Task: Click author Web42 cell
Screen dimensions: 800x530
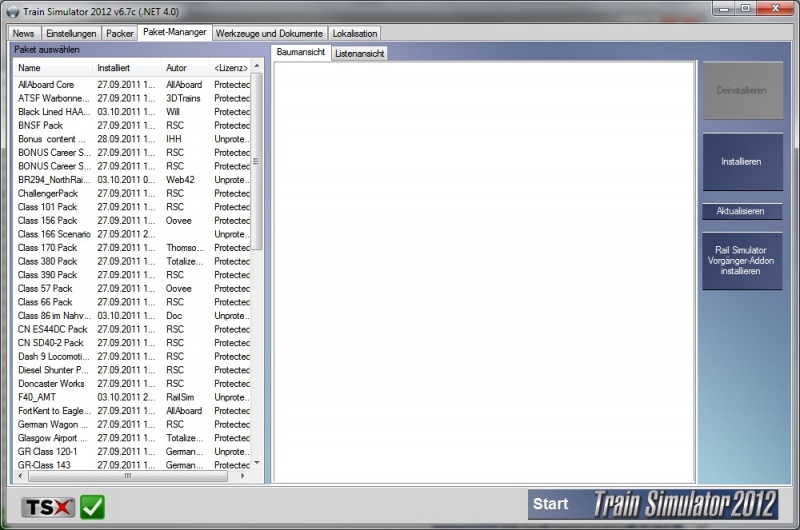Action: (x=180, y=180)
